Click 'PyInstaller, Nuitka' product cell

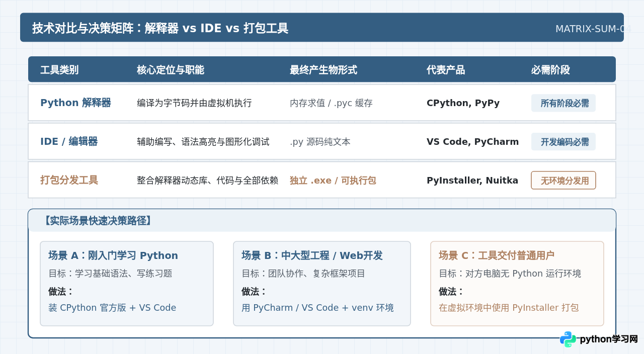472,180
